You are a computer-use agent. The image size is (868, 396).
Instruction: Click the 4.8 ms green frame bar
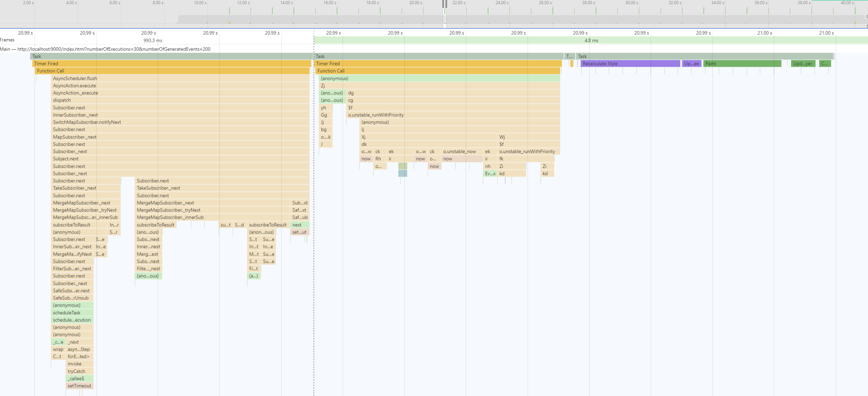pos(591,40)
